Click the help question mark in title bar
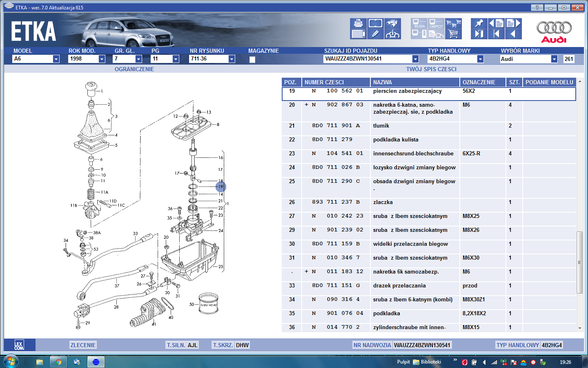 tap(537, 7)
